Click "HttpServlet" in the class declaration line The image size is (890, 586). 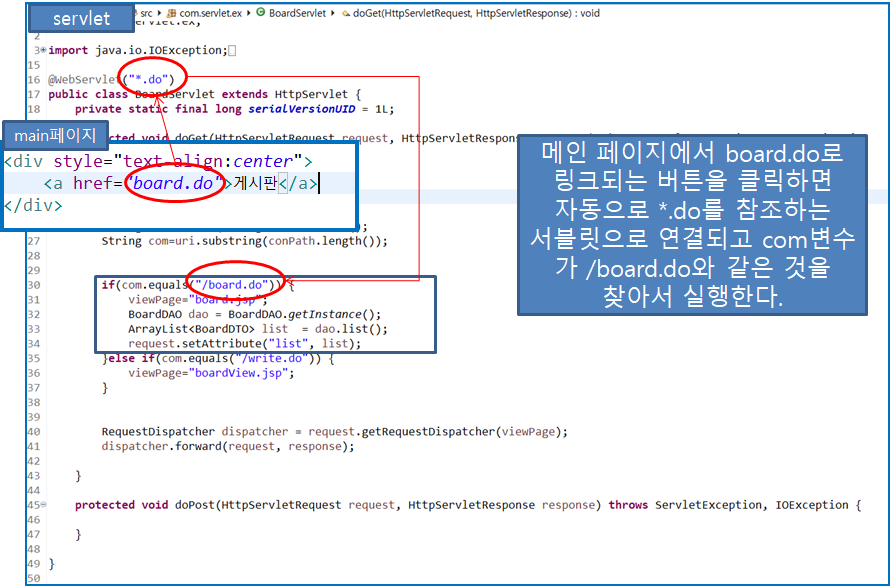tap(311, 94)
